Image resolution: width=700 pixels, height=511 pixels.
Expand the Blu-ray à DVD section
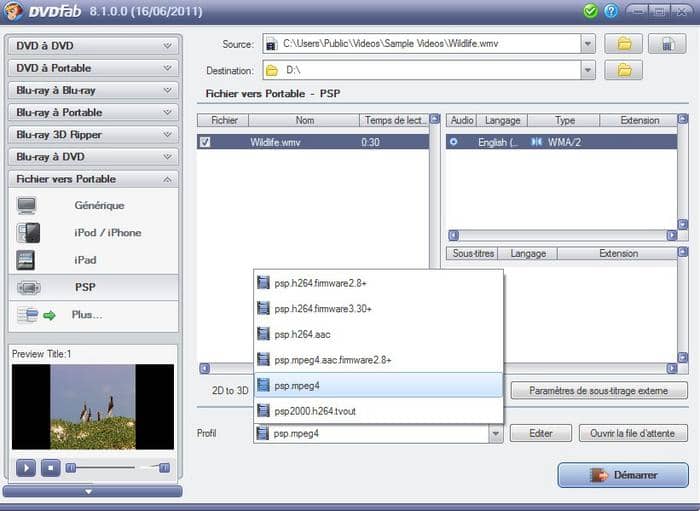coord(93,157)
